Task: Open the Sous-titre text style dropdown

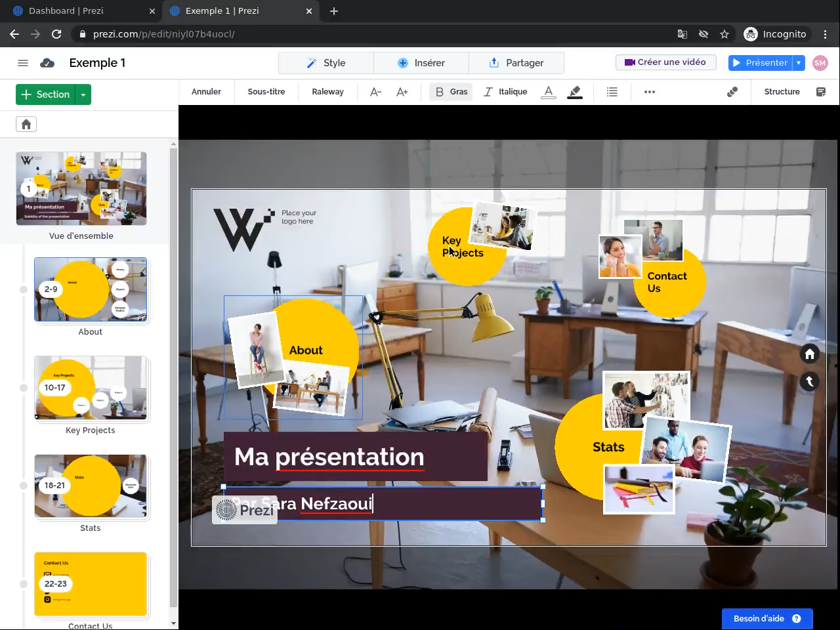Action: click(x=266, y=92)
